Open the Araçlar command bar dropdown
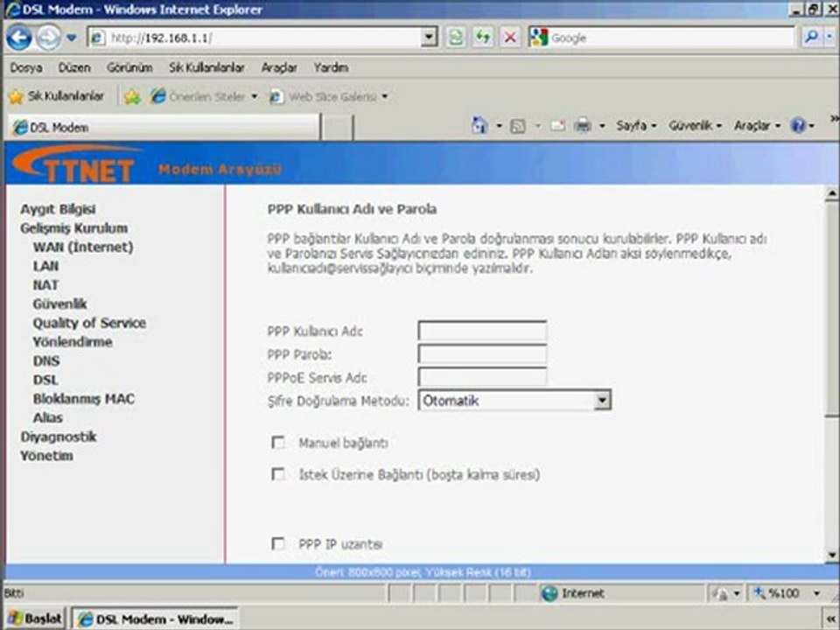840x630 pixels. pos(757,126)
